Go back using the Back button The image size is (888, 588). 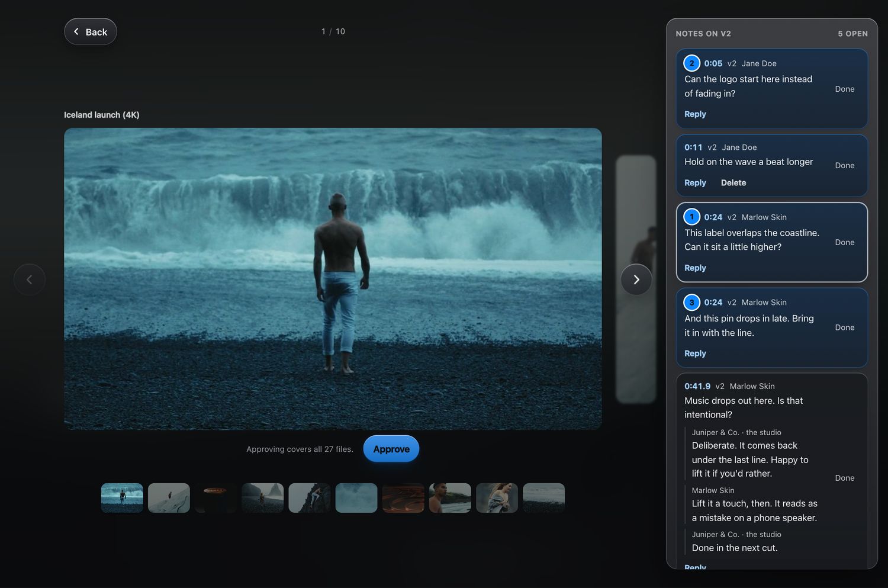pyautogui.click(x=91, y=32)
